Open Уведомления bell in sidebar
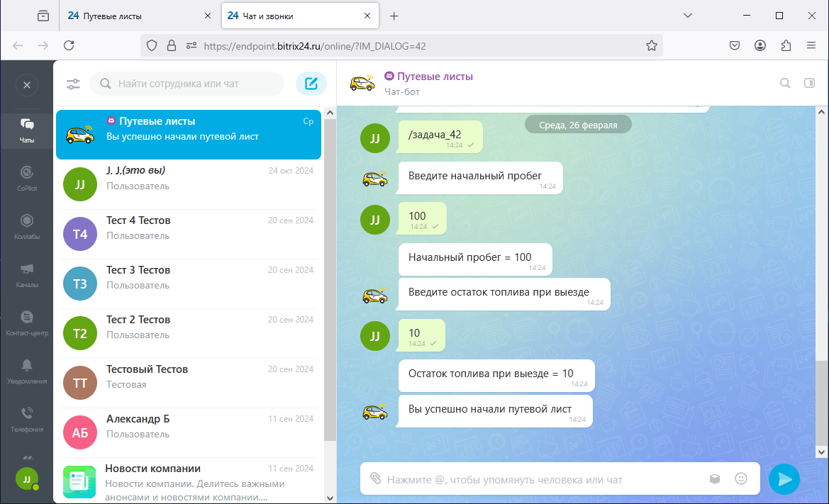The height and width of the screenshot is (504, 829). click(x=27, y=371)
